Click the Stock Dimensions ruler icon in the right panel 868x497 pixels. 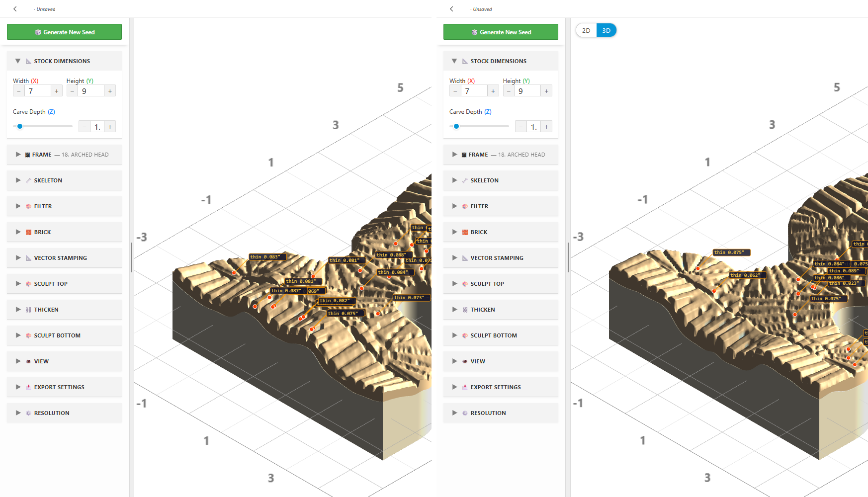[465, 61]
